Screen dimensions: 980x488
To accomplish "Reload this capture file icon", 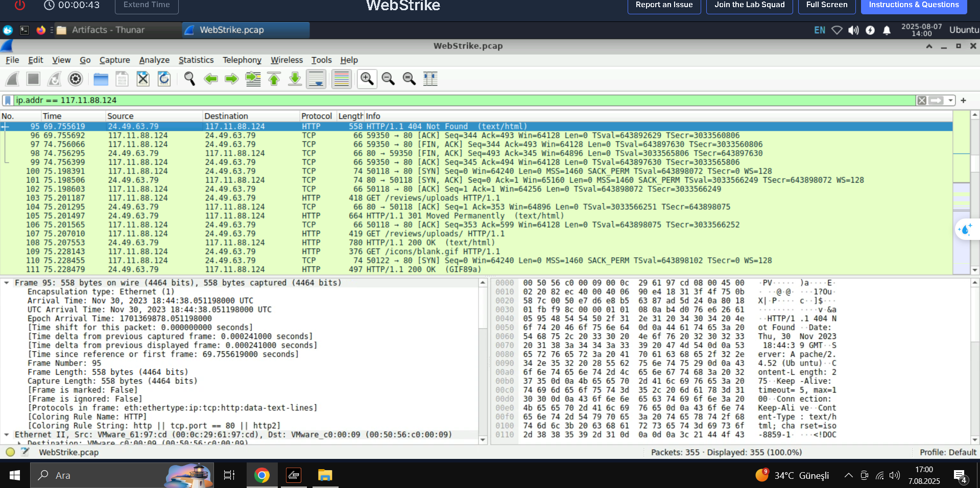I will [x=164, y=79].
